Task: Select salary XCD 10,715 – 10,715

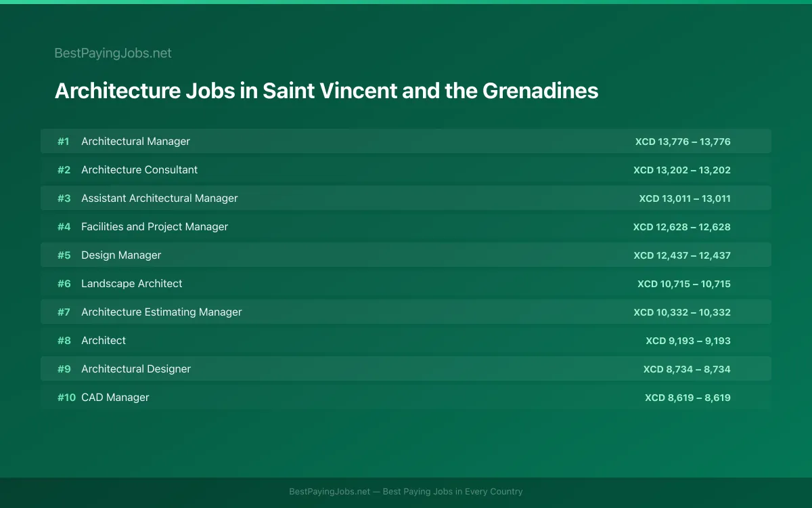Action: [684, 284]
